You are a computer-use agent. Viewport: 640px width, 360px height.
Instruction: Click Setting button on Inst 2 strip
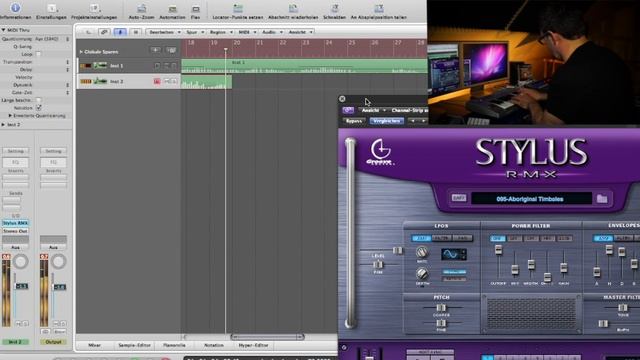click(x=16, y=151)
